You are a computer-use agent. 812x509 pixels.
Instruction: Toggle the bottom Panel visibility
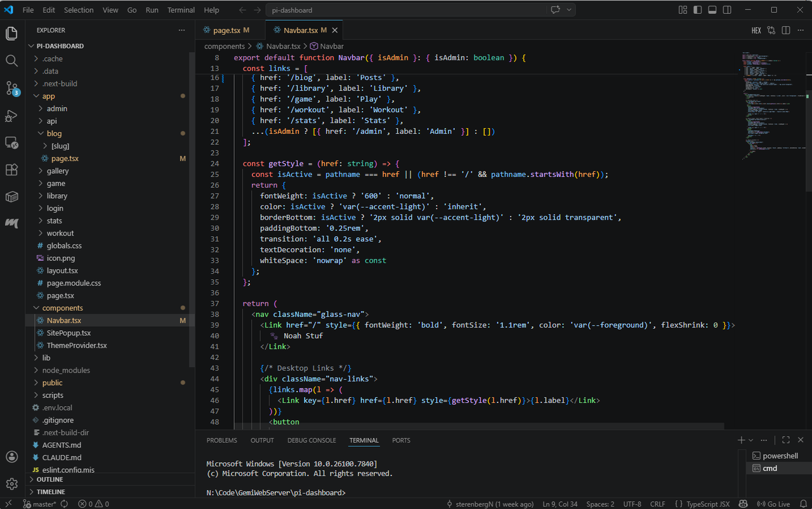pos(712,10)
